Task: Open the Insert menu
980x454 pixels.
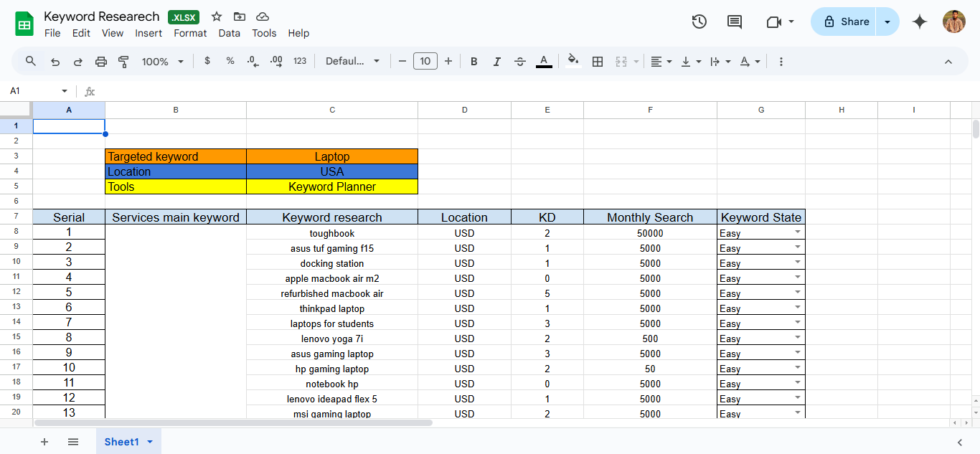Action: (x=149, y=33)
